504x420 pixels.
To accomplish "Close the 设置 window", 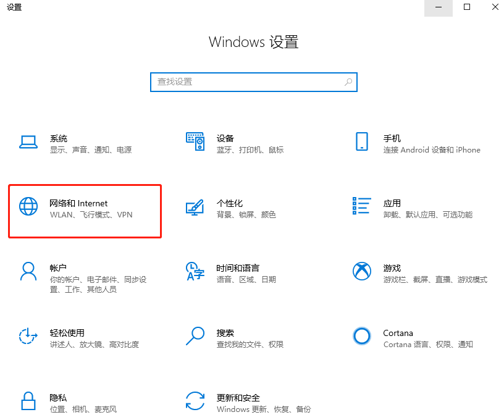I will click(x=495, y=8).
